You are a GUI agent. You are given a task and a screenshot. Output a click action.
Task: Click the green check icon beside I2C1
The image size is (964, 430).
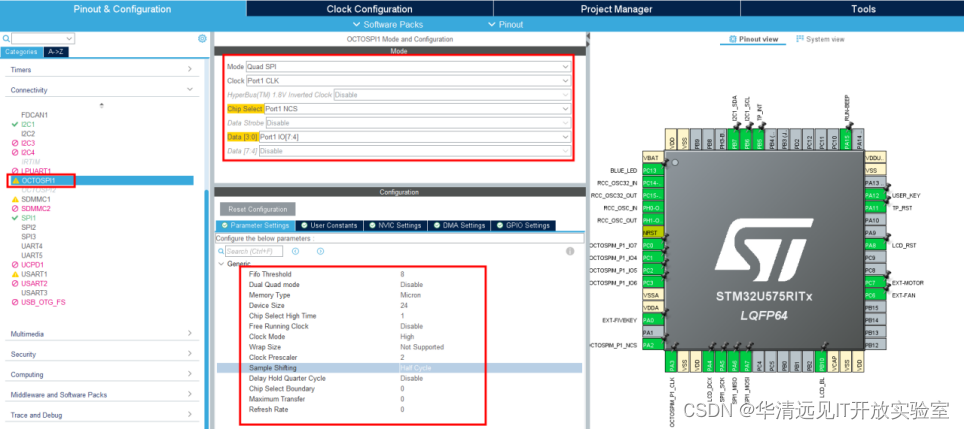(15, 124)
